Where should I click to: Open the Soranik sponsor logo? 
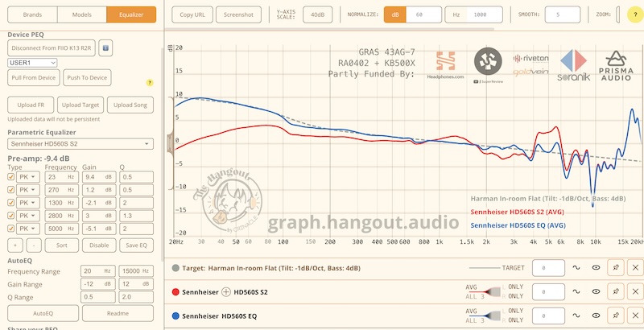tap(573, 65)
